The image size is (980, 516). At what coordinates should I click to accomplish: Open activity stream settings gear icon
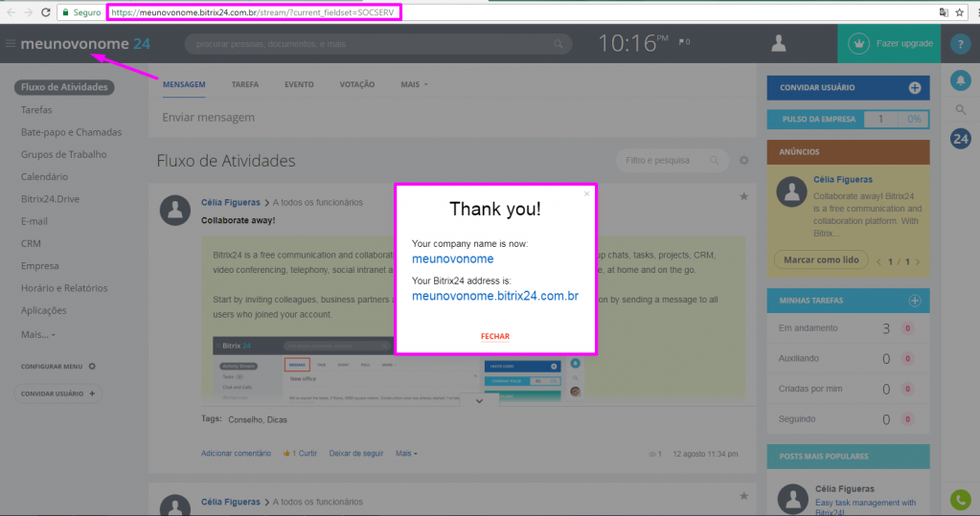click(743, 161)
